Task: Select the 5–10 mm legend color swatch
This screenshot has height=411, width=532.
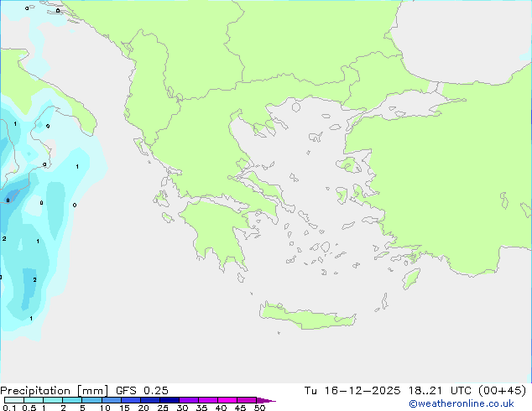Action: coord(91,400)
